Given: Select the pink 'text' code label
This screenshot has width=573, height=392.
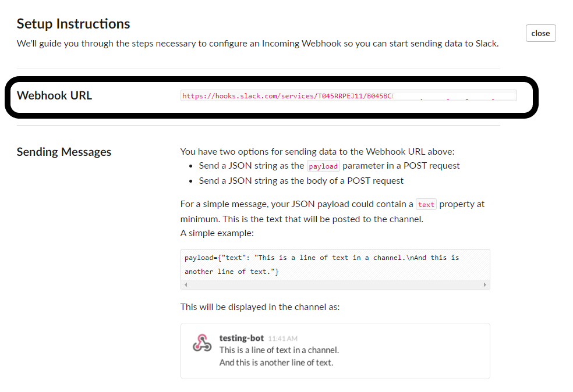Looking at the screenshot, I should pyautogui.click(x=426, y=205).
